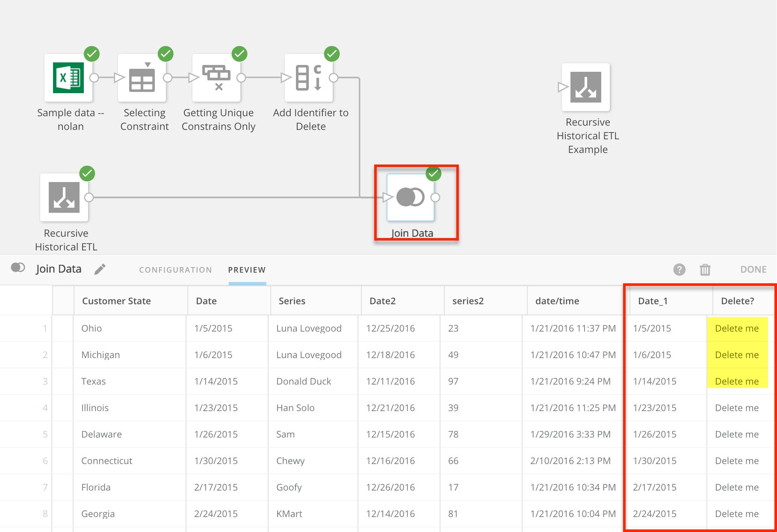Click the dropdown arrow on Selecting Constraint icon
The image size is (777, 532).
coord(148,64)
